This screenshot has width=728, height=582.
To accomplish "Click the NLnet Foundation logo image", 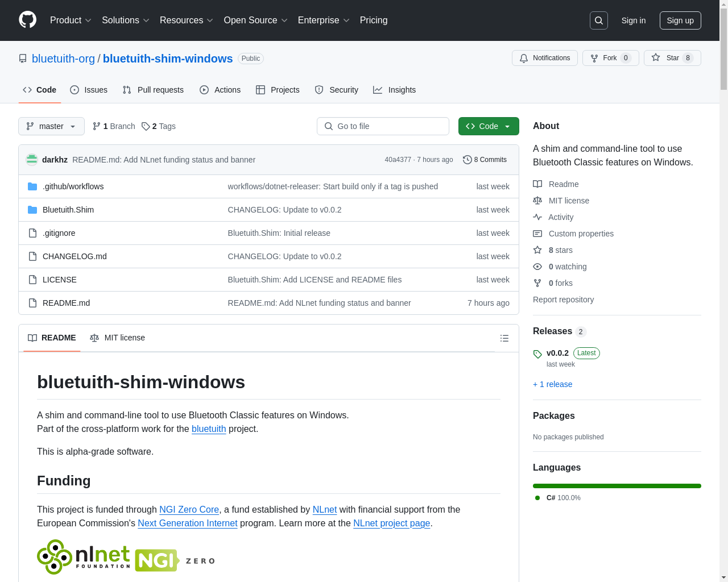I will pos(84,557).
